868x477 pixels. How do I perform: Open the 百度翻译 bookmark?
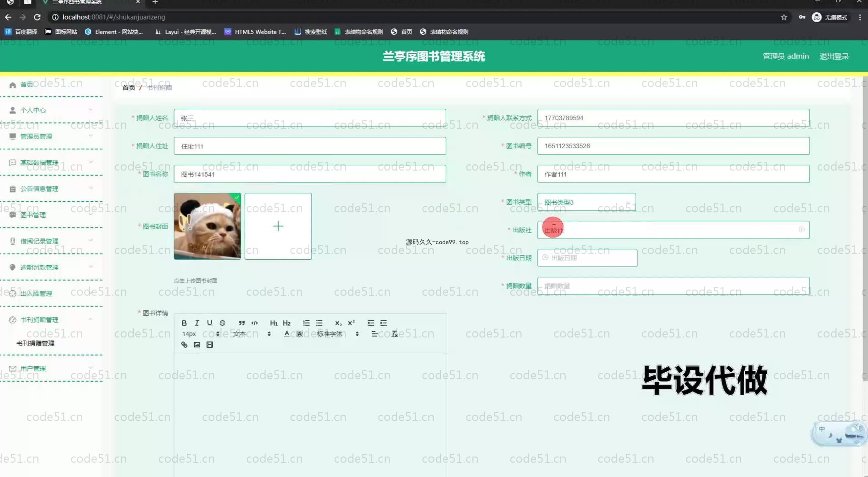tap(21, 32)
